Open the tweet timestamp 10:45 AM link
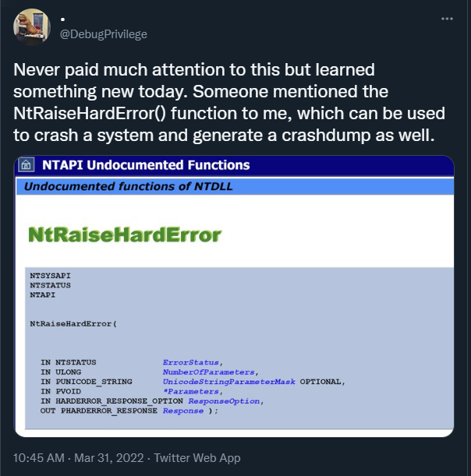The height and width of the screenshot is (476, 471). [40, 458]
